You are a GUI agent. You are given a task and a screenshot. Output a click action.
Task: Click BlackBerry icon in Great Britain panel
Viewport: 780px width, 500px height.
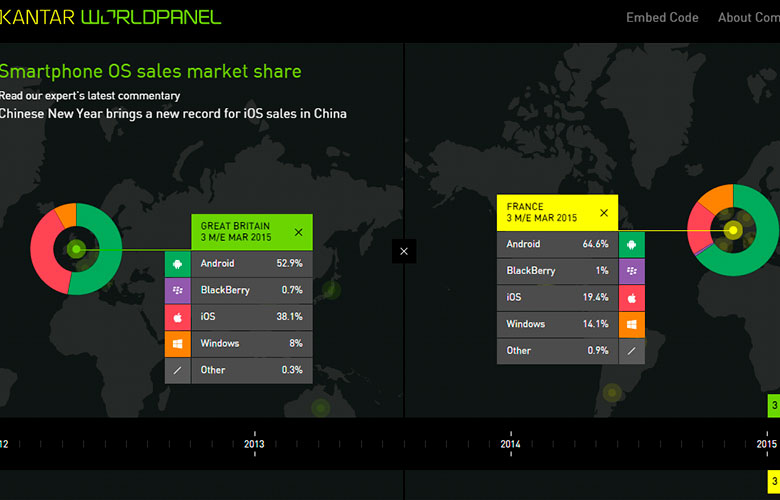178,291
